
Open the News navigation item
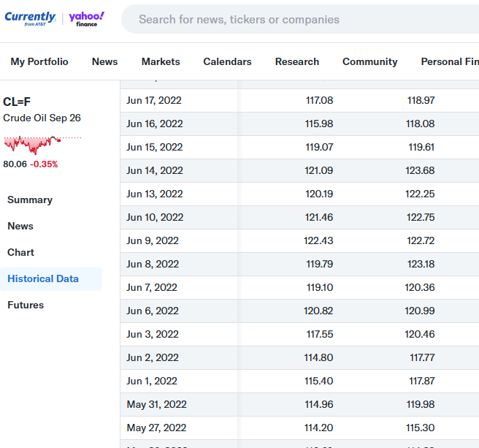pos(105,61)
